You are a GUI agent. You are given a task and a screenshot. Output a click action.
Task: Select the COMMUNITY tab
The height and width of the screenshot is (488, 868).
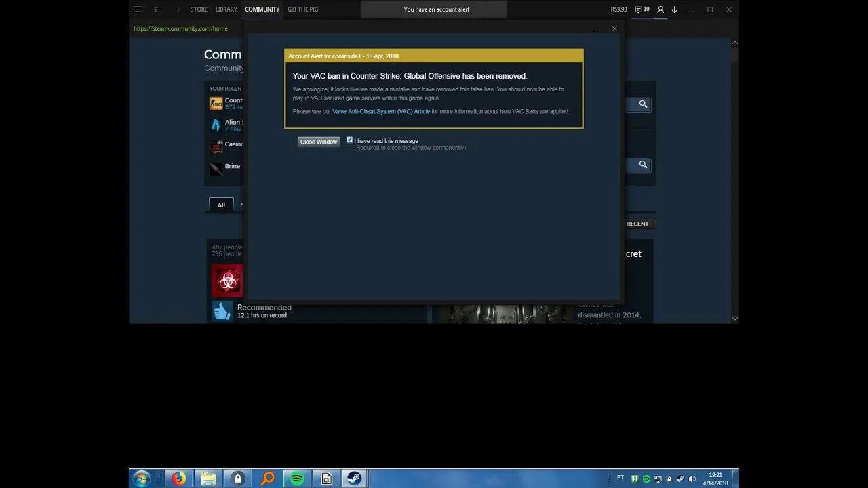tap(262, 9)
